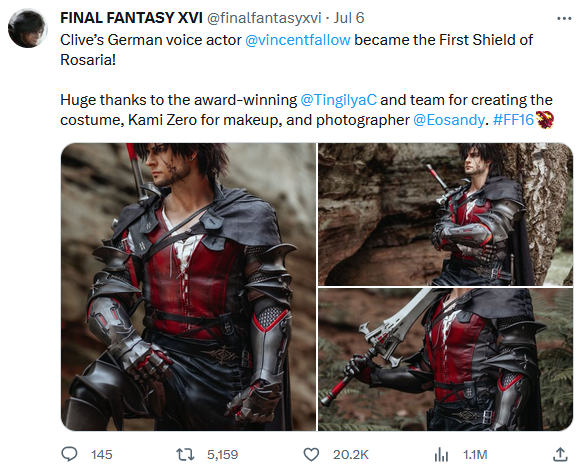The image size is (586, 467).
Task: Click the retweet arrows icon
Action: (x=185, y=454)
